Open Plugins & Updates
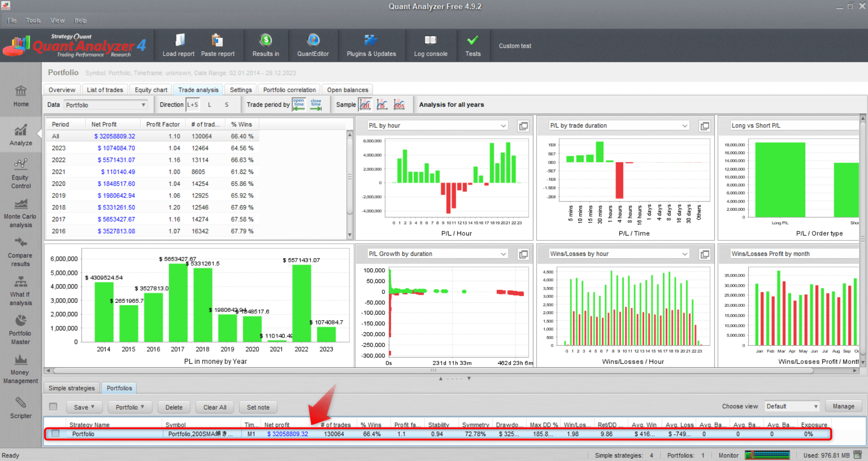The image size is (868, 461). pos(371,45)
